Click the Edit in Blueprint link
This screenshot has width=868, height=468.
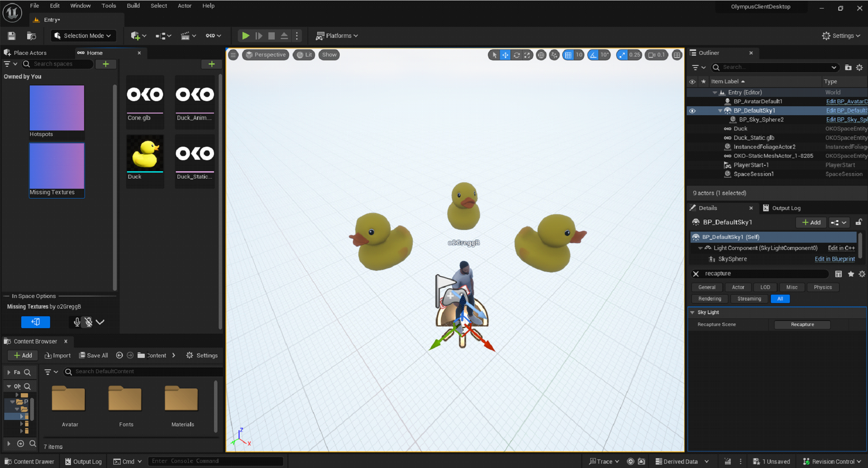click(x=834, y=259)
